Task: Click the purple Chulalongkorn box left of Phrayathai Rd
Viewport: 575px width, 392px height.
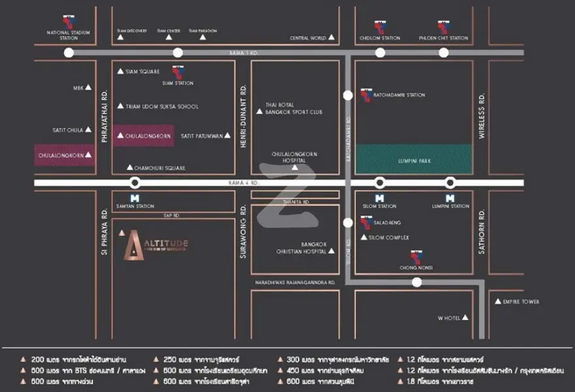Action: [65, 155]
